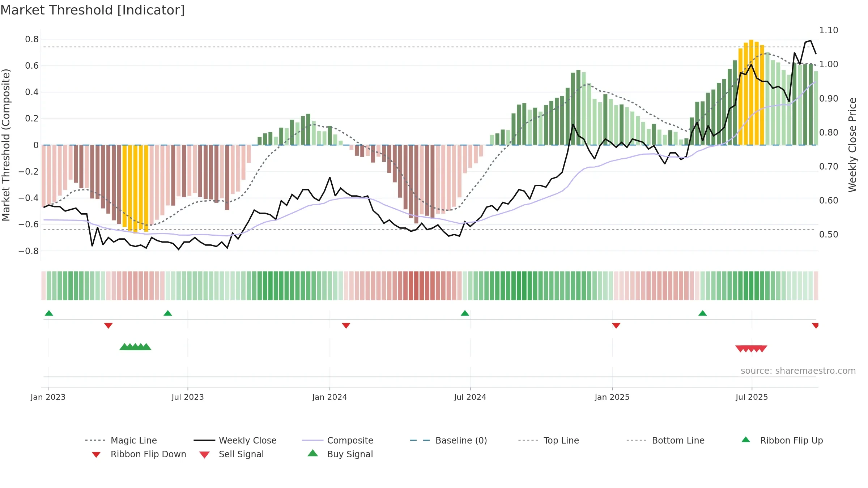Click the 0.8 left axis tick
Viewport: 868px width, 488px height.
point(32,39)
